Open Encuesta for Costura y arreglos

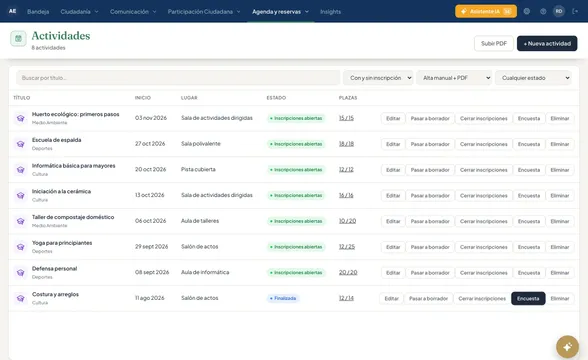tap(528, 298)
